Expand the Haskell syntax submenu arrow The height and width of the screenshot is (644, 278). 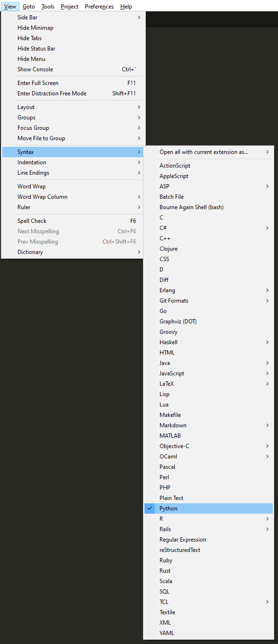[x=268, y=342]
